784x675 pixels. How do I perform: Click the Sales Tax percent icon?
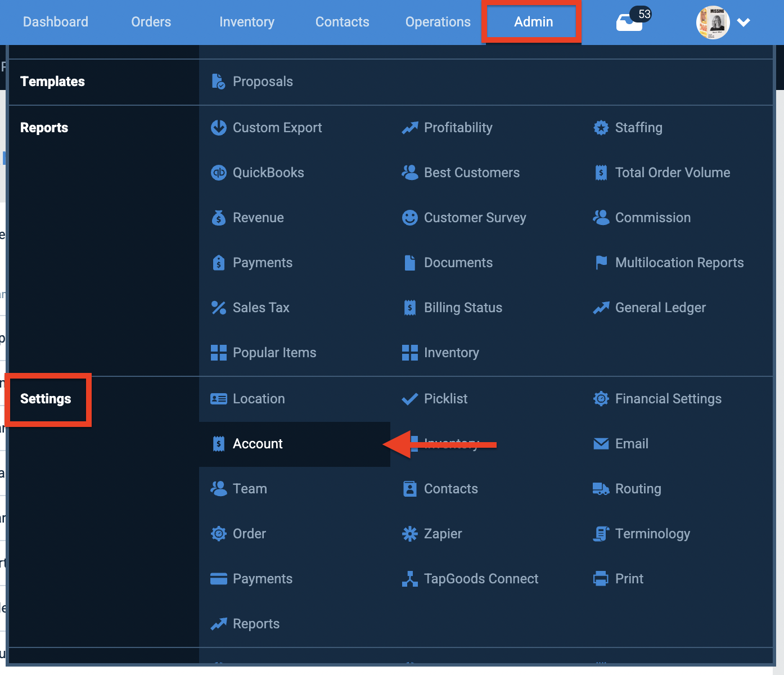(x=218, y=308)
